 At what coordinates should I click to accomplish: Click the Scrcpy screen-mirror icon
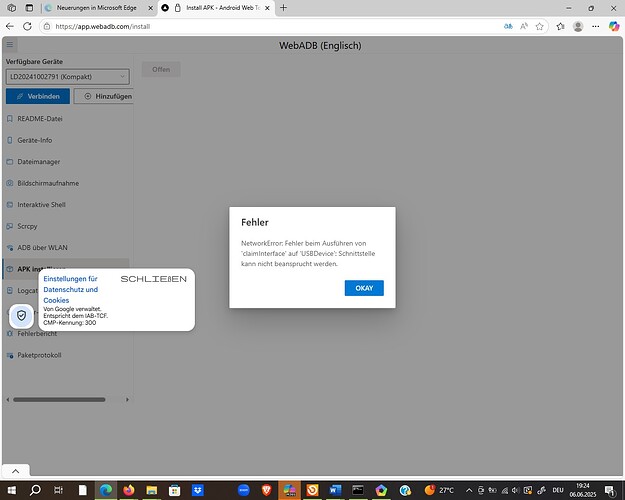click(x=10, y=226)
